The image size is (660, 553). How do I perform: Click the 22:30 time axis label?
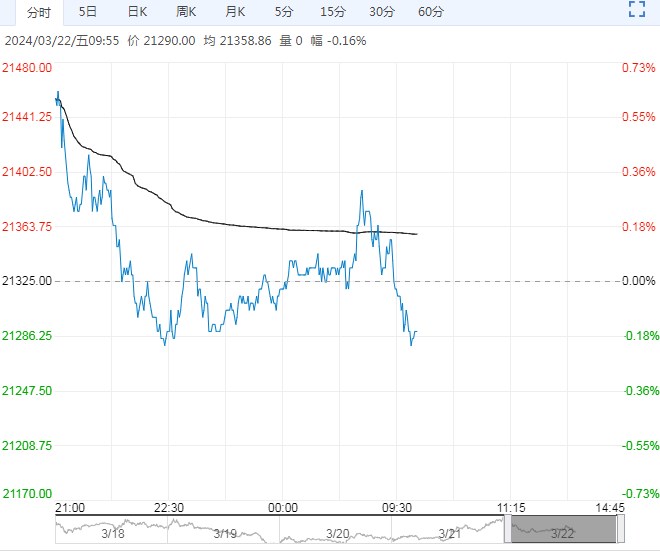pyautogui.click(x=168, y=508)
